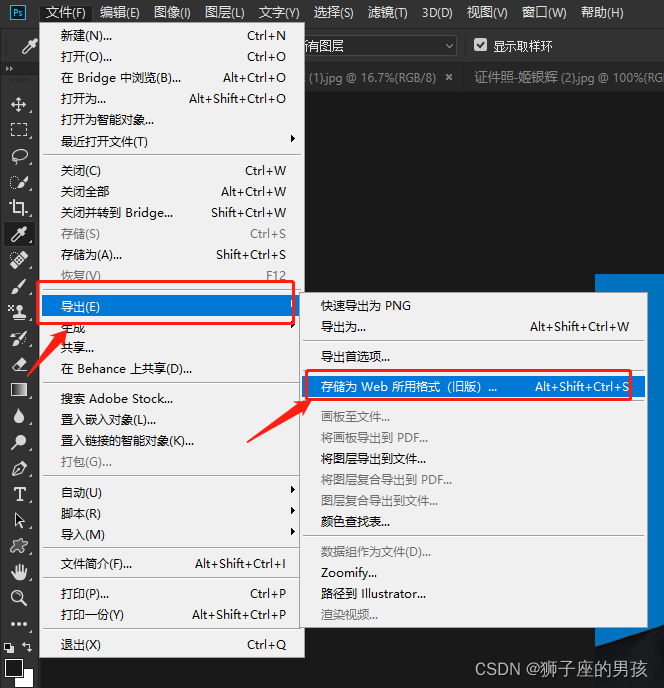The image size is (664, 688).
Task: Choose 打开(O)... menu entry
Action: (x=172, y=57)
